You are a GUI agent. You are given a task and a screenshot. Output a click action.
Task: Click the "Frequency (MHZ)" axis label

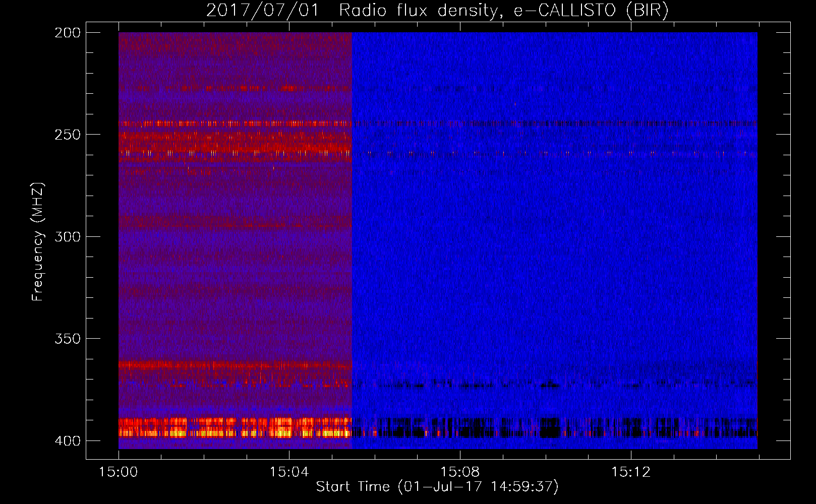click(38, 241)
